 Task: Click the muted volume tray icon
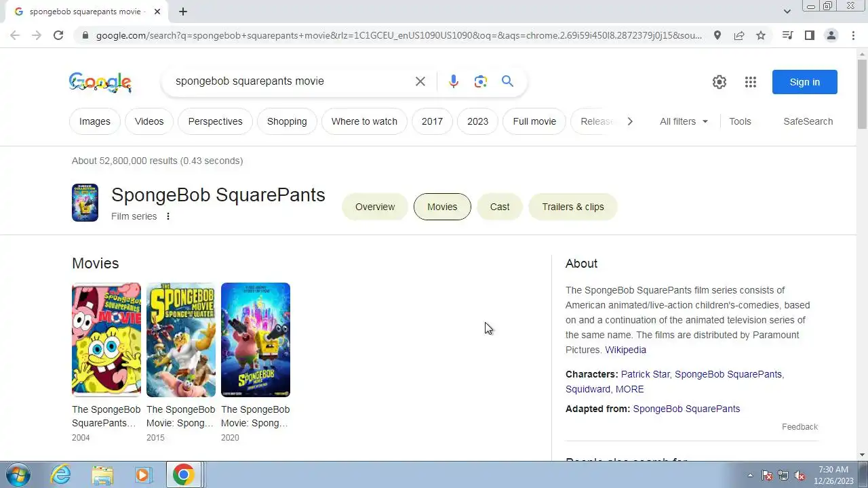(800, 475)
